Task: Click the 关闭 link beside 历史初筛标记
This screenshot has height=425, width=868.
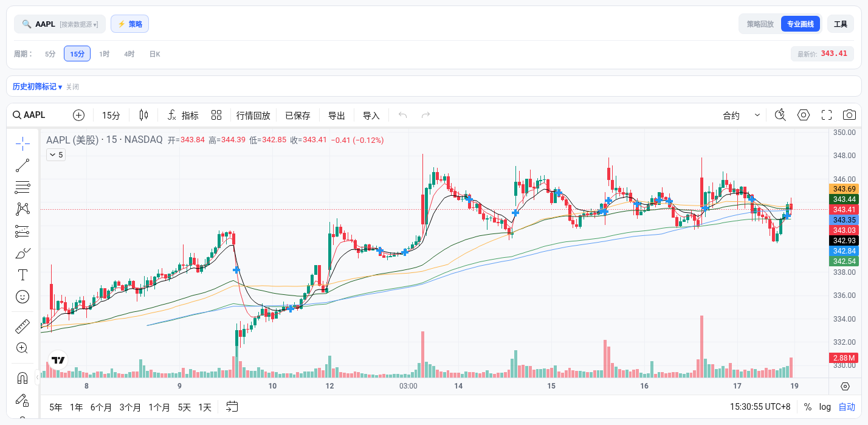Action: coord(72,87)
